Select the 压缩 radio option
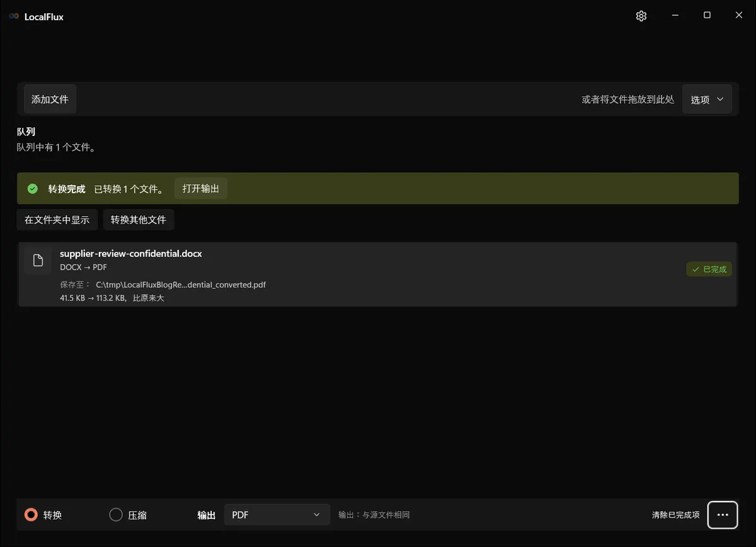Image resolution: width=756 pixels, height=547 pixels. pos(128,515)
